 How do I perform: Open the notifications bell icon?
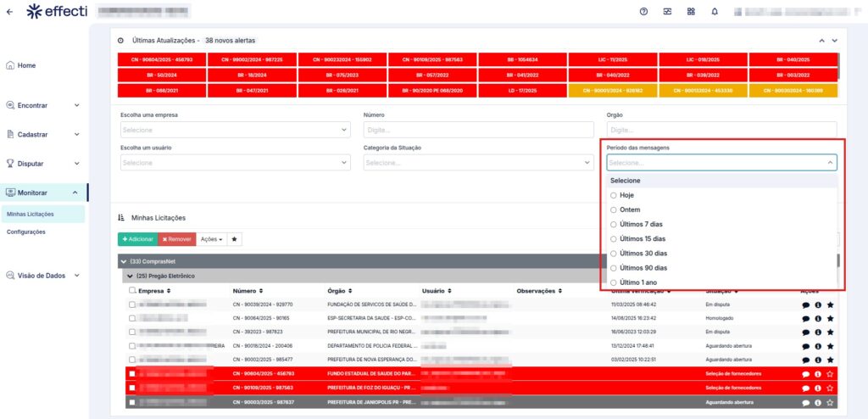(x=715, y=12)
